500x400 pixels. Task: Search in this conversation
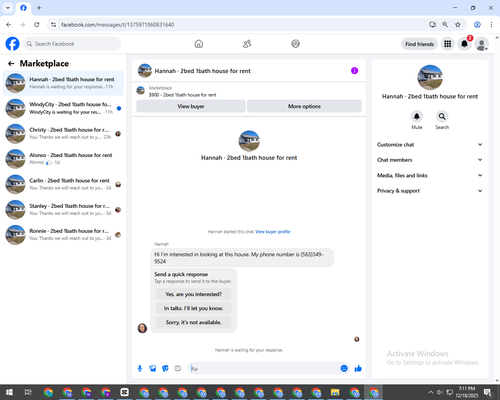click(442, 116)
